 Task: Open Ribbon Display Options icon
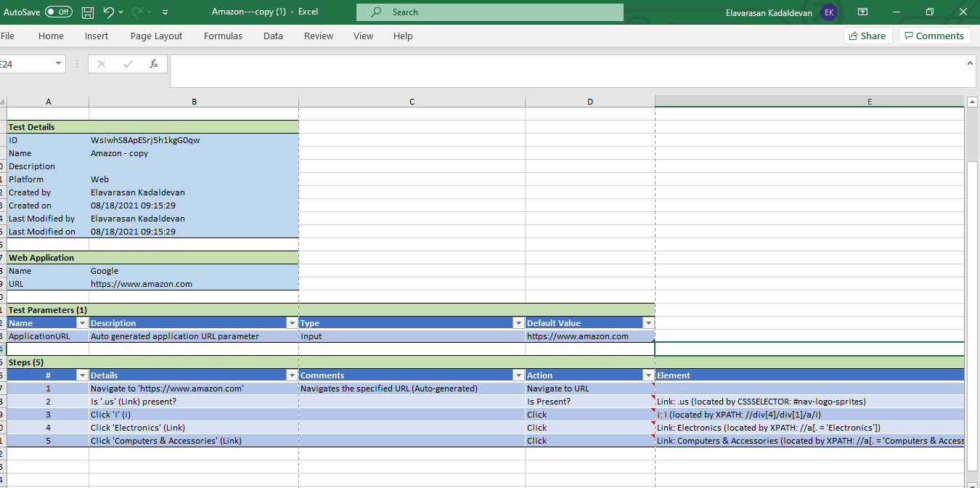point(863,12)
